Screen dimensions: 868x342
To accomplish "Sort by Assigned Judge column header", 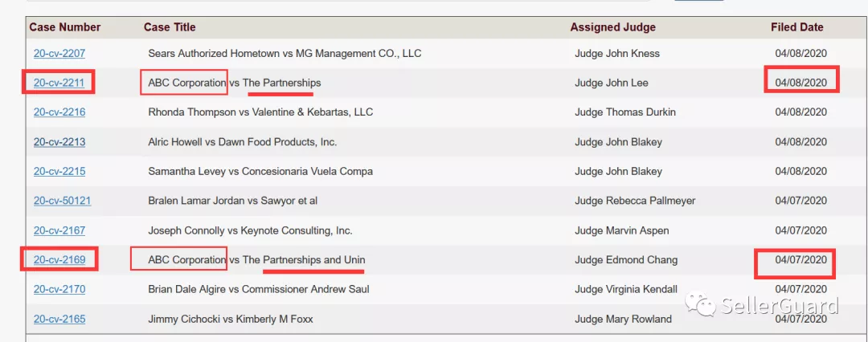I will [x=612, y=27].
